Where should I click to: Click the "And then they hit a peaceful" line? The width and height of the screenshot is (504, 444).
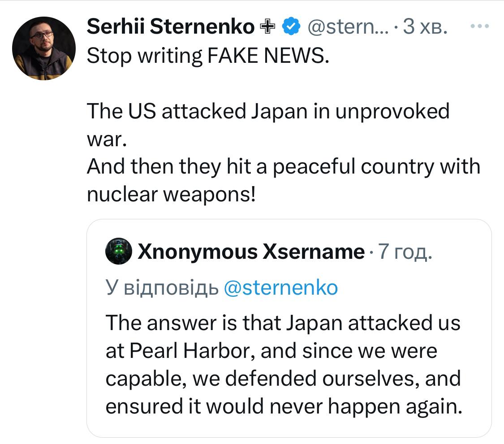pos(283,166)
